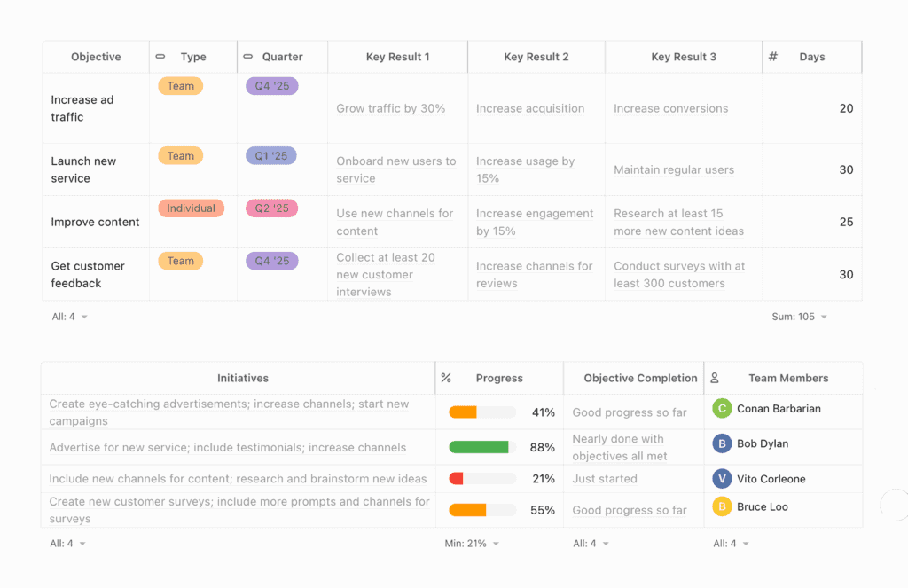The width and height of the screenshot is (908, 588).
Task: Click the hash icon in Days header
Action: point(773,57)
